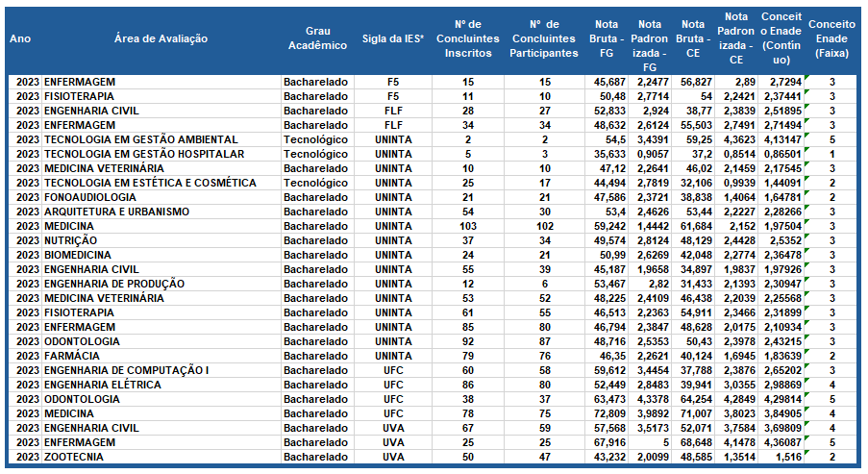Click the 'Nº de Concluintes Participantes' header

pos(544,38)
